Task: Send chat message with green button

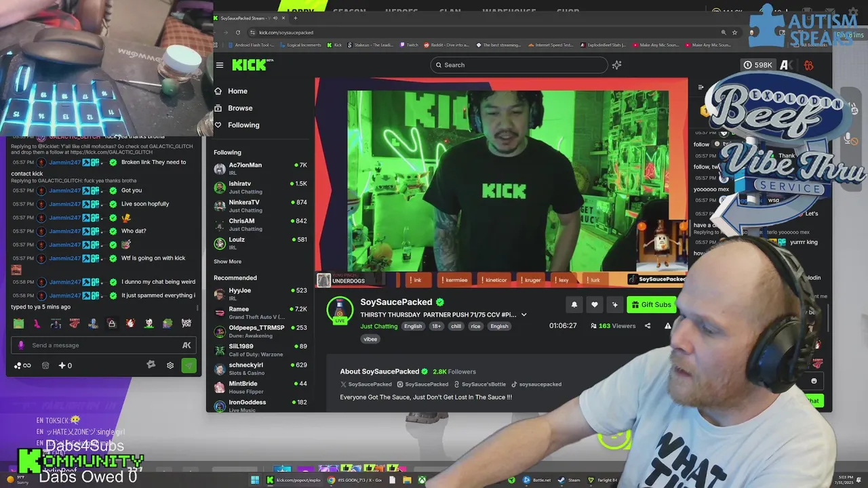Action: (189, 365)
